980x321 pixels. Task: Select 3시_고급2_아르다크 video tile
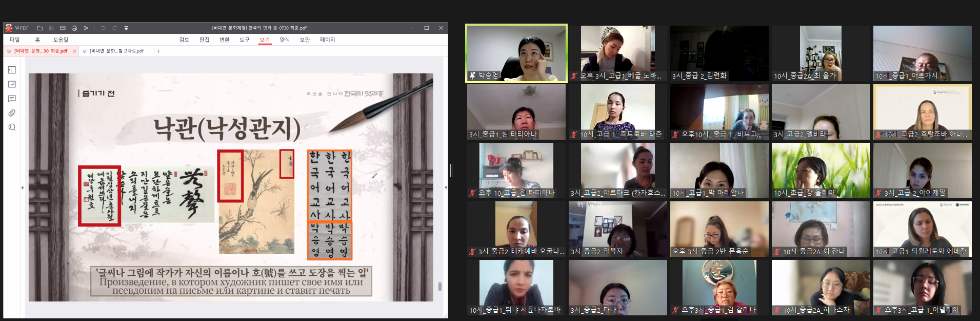tap(618, 171)
